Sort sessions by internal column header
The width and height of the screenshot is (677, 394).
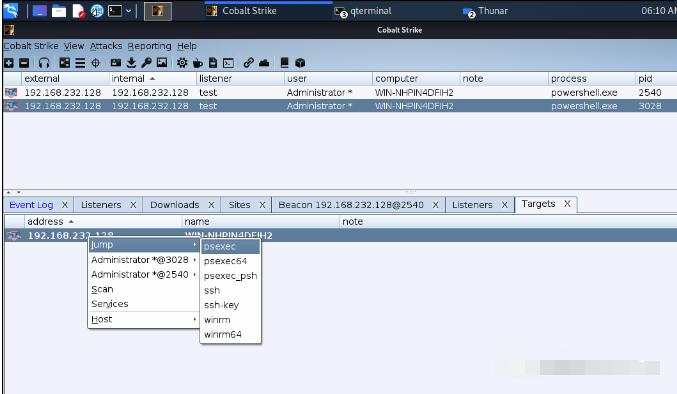[152, 79]
